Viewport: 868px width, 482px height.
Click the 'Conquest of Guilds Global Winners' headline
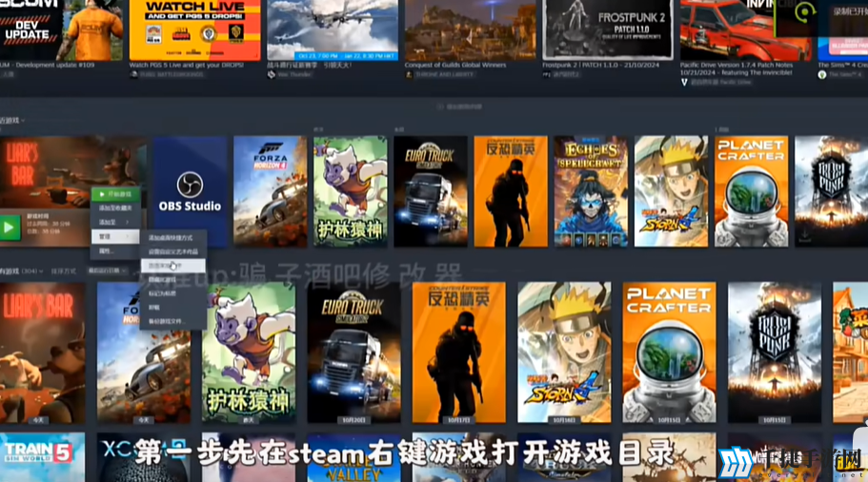(455, 65)
